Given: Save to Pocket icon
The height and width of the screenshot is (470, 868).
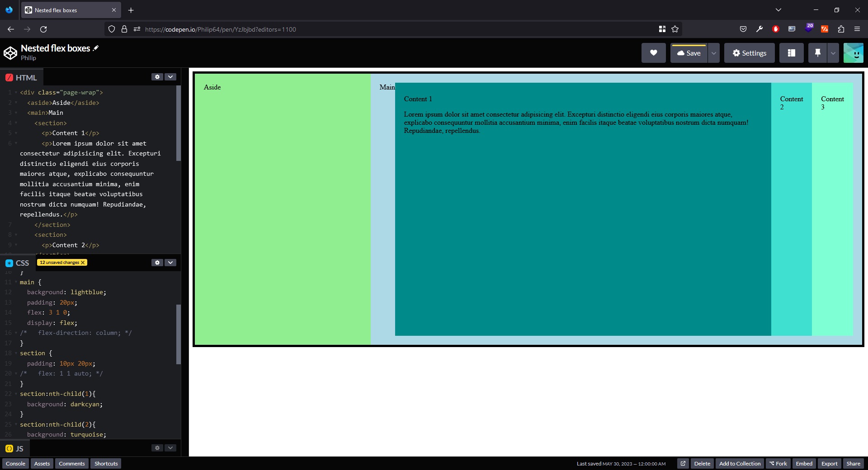Looking at the screenshot, I should [743, 29].
